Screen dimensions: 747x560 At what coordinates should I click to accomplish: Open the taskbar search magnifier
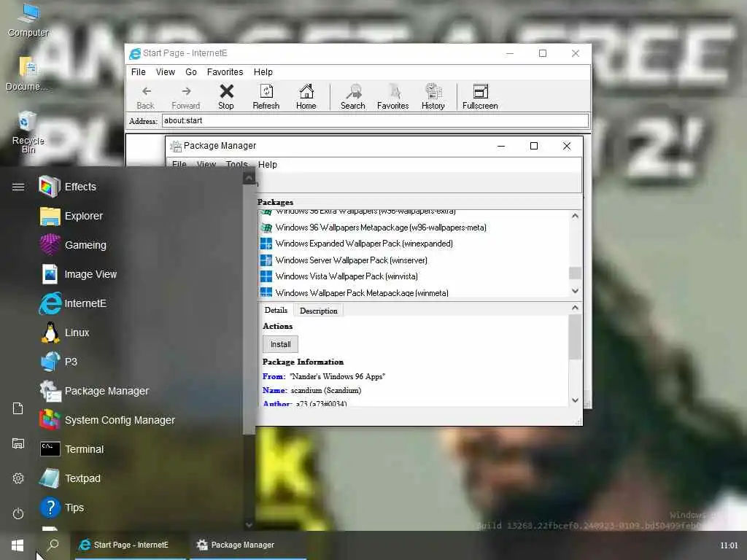[x=53, y=545]
